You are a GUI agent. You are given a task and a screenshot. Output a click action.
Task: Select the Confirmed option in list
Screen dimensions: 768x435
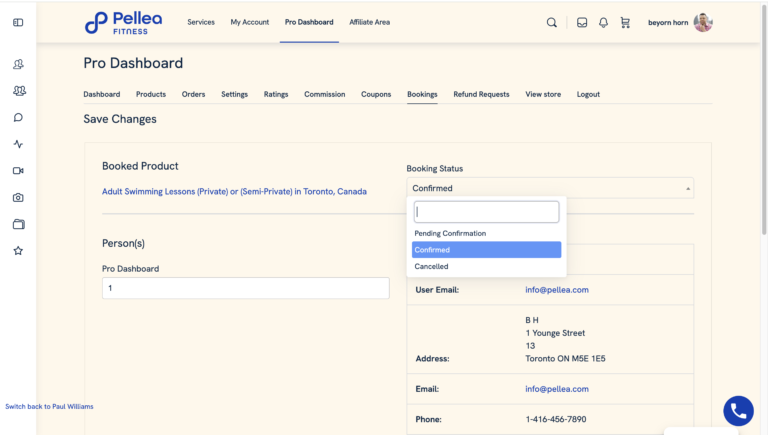click(486, 250)
